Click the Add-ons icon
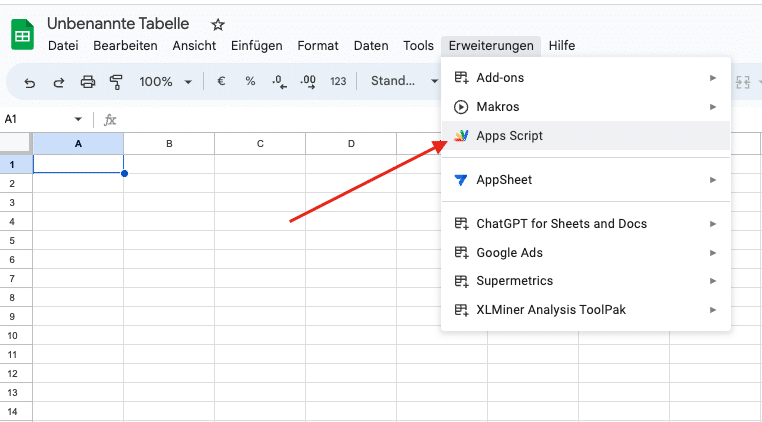The image size is (762, 422). point(461,78)
